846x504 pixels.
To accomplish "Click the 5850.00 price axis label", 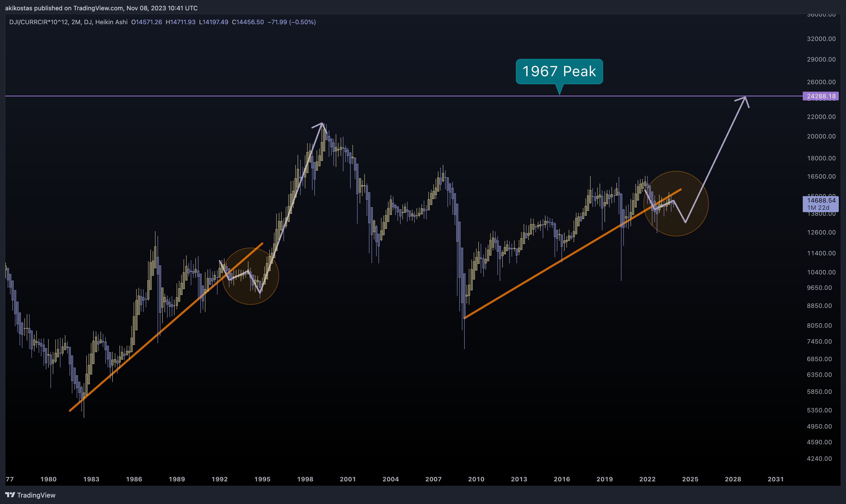I will coord(819,392).
